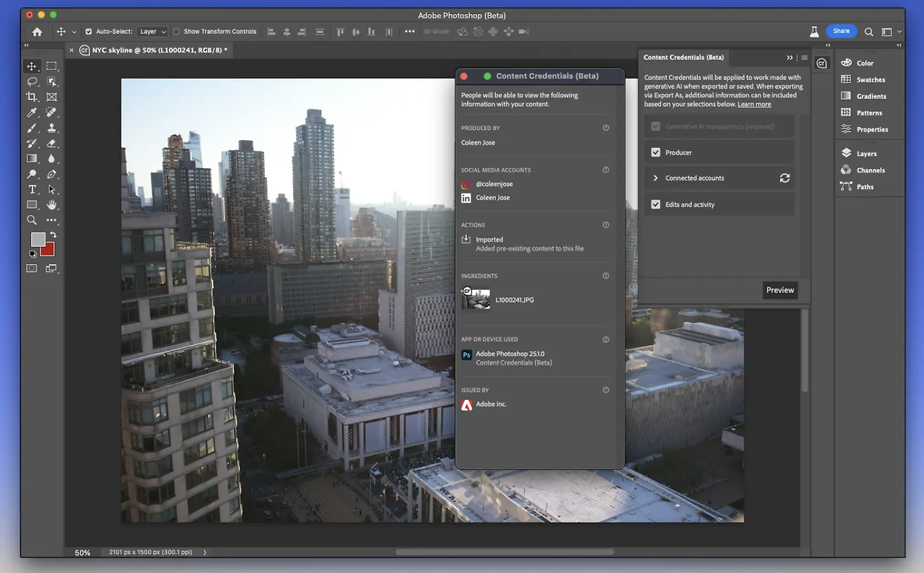Click the Search magnifier in the top bar
This screenshot has width=924, height=573.
coord(869,32)
